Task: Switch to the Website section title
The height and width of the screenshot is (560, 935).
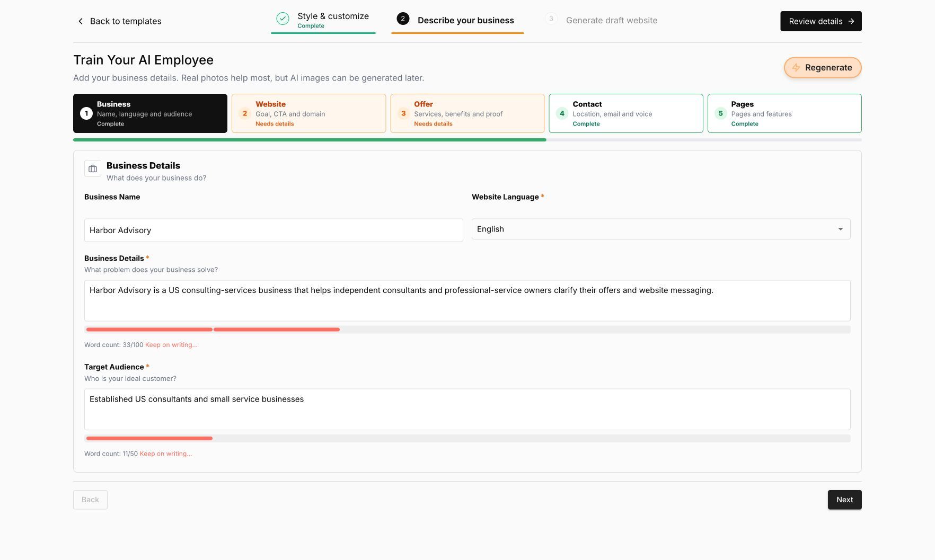Action: pyautogui.click(x=270, y=104)
